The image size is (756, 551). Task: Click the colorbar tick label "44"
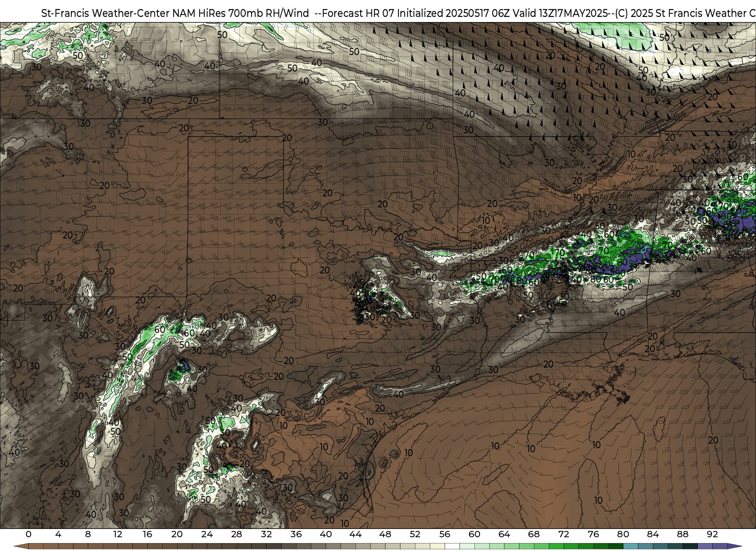[x=356, y=534]
